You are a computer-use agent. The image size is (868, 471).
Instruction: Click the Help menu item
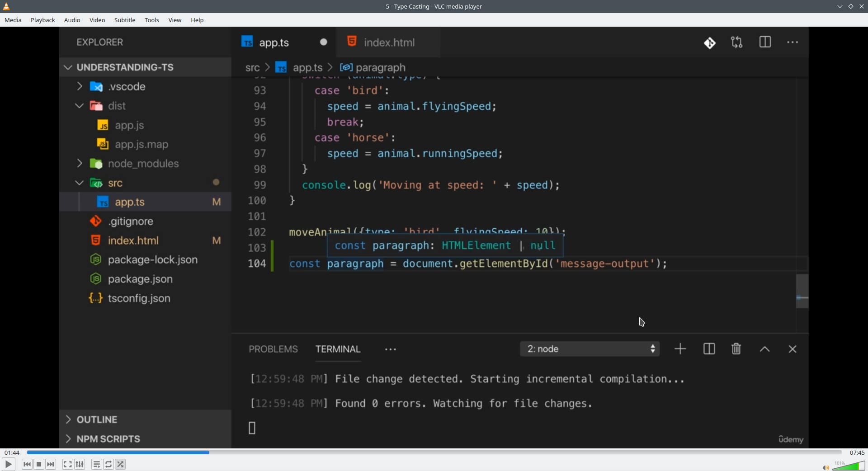point(197,20)
